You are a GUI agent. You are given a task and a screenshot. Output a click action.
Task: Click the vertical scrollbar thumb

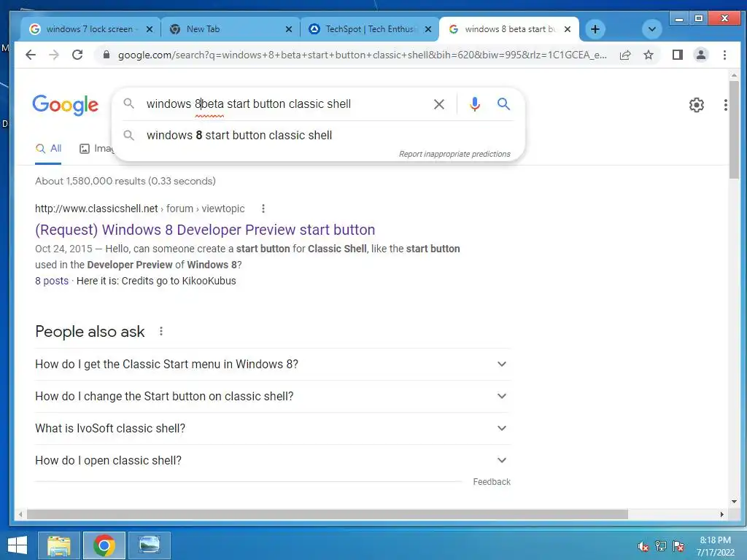pos(734,130)
